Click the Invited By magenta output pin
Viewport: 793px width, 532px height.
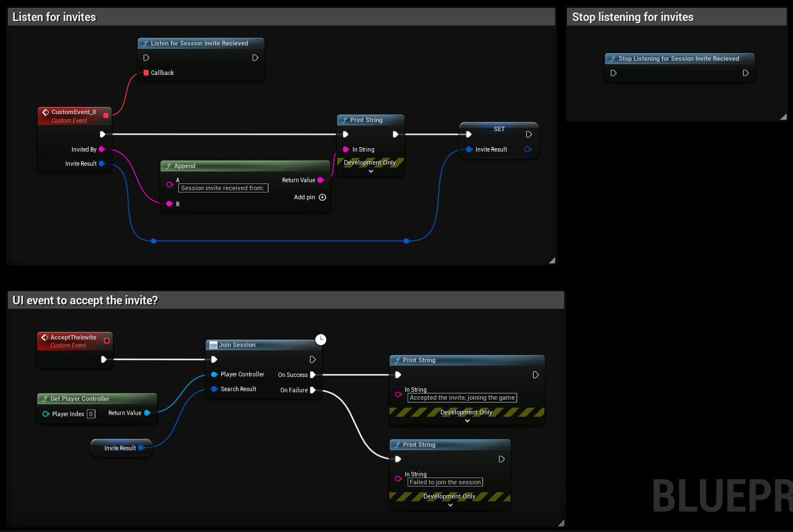(x=102, y=149)
